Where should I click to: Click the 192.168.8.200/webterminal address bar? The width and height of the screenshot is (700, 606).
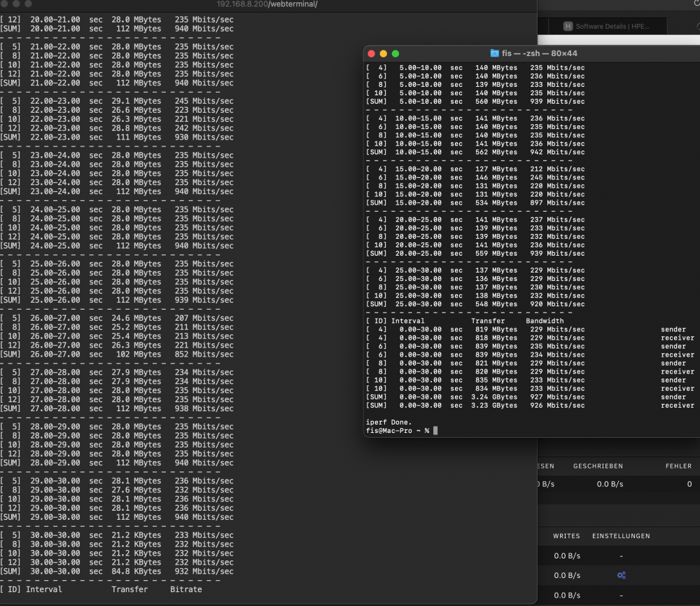(267, 4)
